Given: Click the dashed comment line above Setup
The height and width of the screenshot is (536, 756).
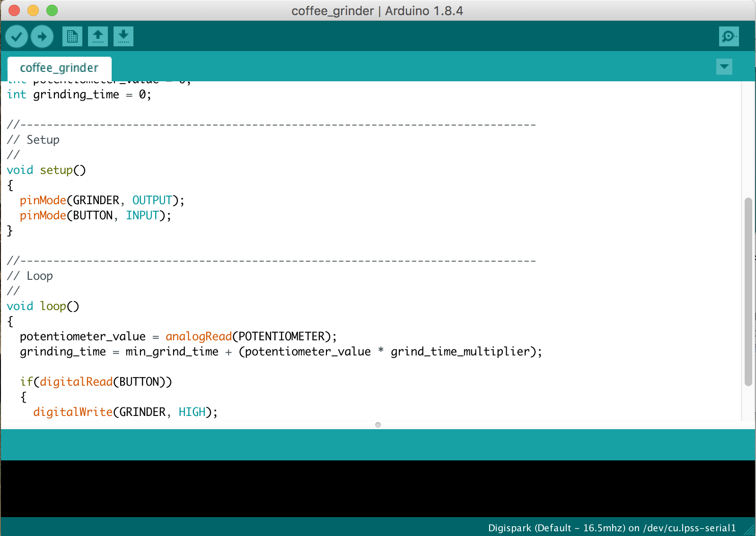Looking at the screenshot, I should [272, 125].
